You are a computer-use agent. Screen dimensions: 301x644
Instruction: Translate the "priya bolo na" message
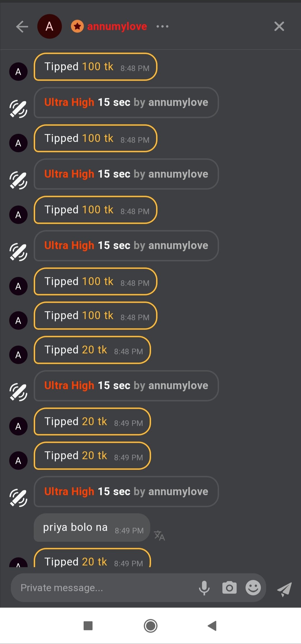(159, 535)
